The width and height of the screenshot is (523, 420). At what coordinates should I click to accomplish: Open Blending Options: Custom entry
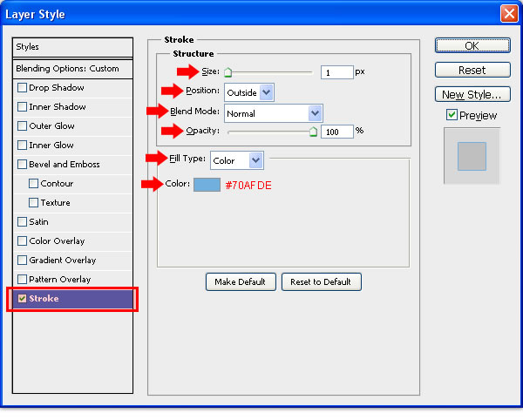[x=72, y=69]
